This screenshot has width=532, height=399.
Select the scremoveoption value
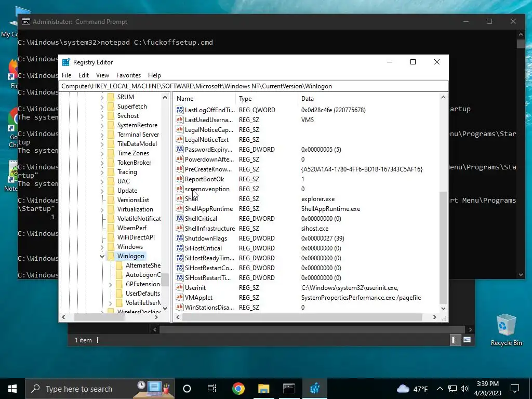coord(207,189)
